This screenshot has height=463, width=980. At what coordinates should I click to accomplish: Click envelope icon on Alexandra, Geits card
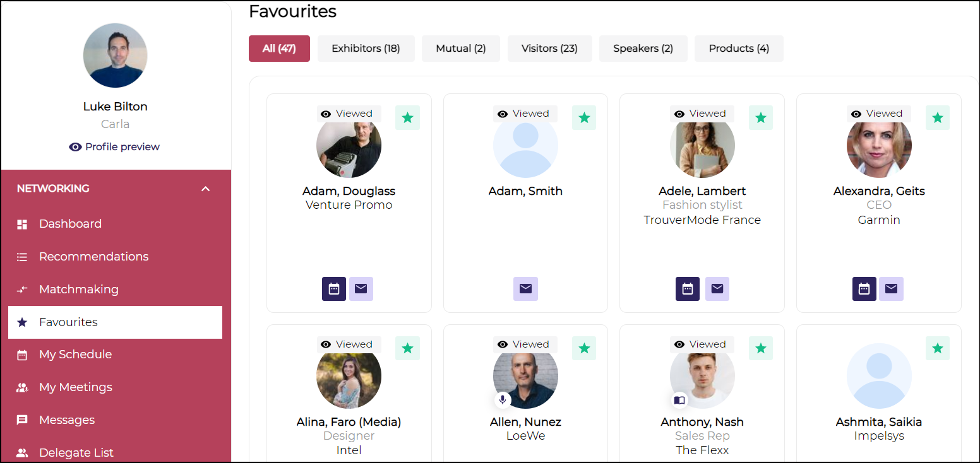coord(891,289)
